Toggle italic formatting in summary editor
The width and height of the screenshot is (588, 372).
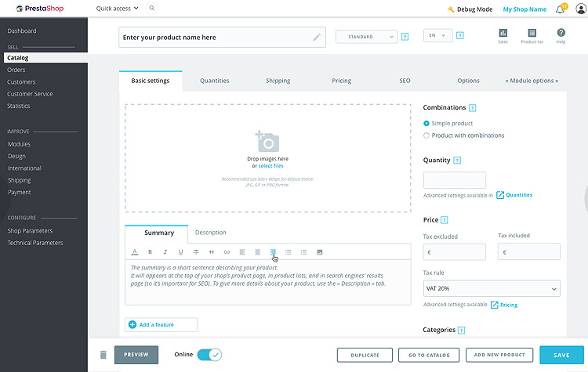(165, 252)
